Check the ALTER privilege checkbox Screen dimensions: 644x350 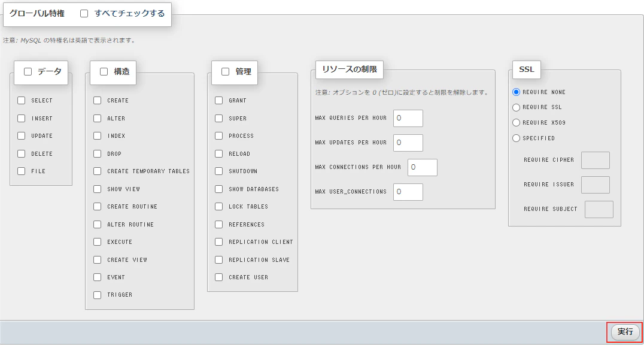(x=98, y=119)
